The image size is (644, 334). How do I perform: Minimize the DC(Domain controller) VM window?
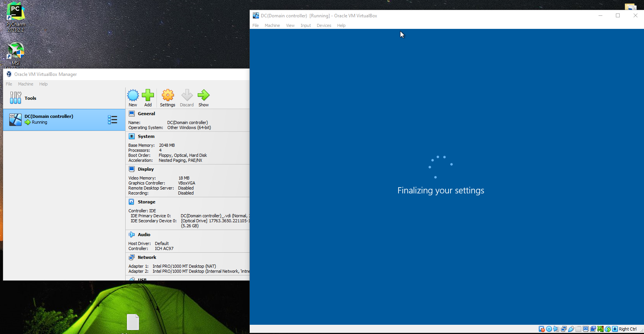[x=600, y=16]
